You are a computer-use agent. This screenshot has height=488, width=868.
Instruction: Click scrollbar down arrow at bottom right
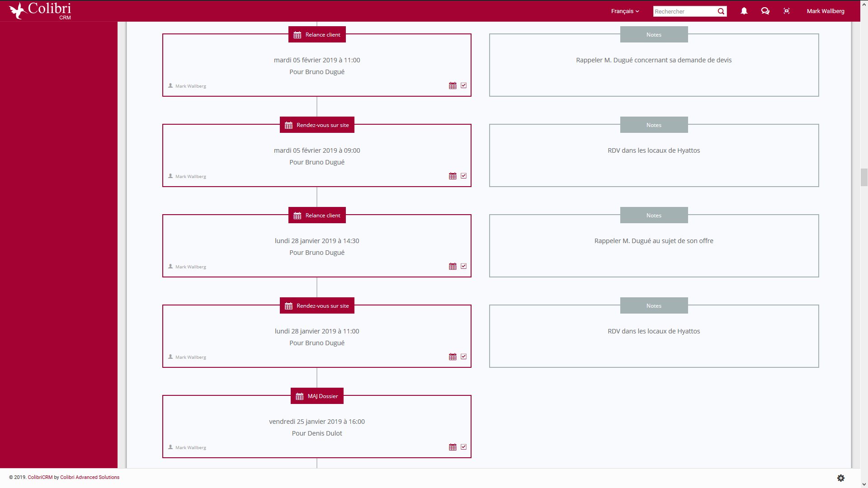coord(864,484)
